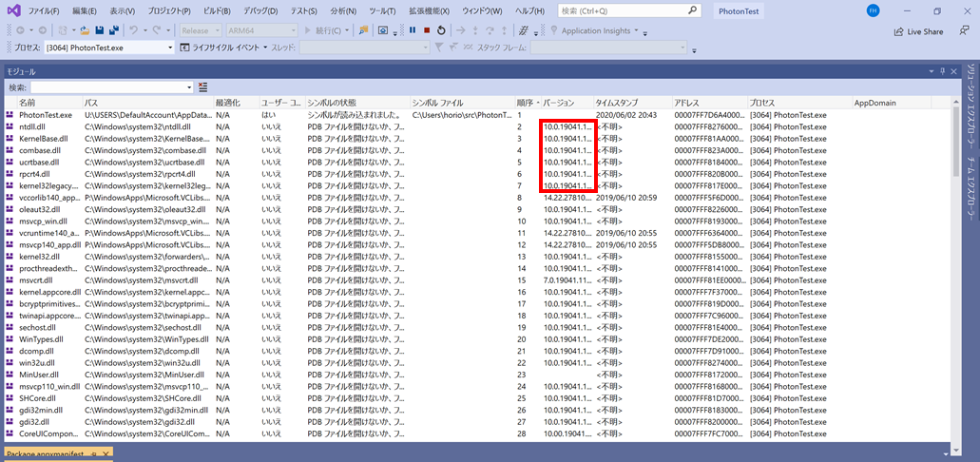Viewport: 980px width, 462px height.
Task: Click the Save icon in the toolbar
Action: [98, 30]
